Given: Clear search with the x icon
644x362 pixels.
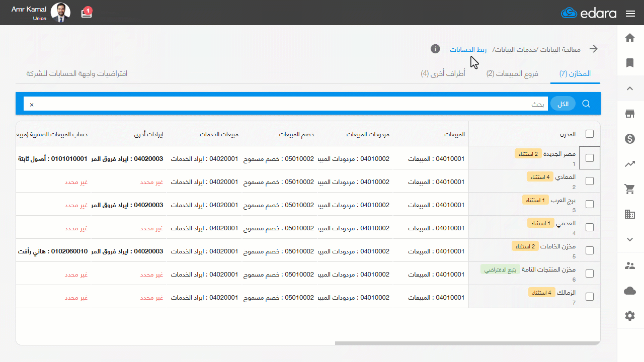Looking at the screenshot, I should 32,105.
